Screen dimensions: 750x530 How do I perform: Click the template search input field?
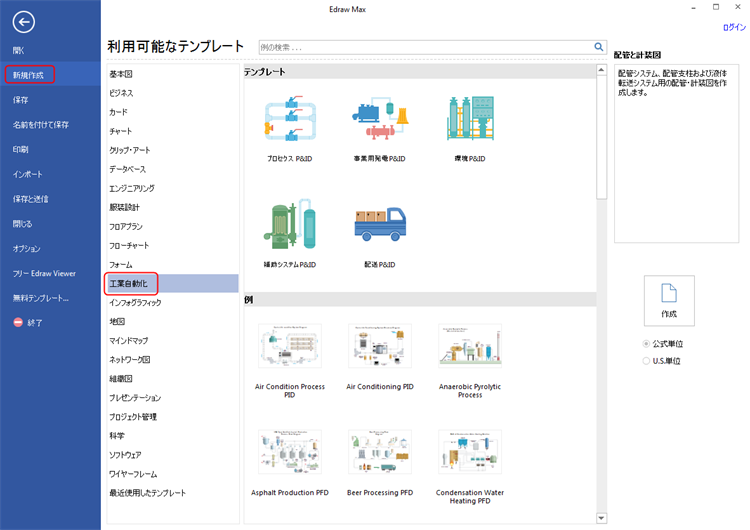pos(424,46)
